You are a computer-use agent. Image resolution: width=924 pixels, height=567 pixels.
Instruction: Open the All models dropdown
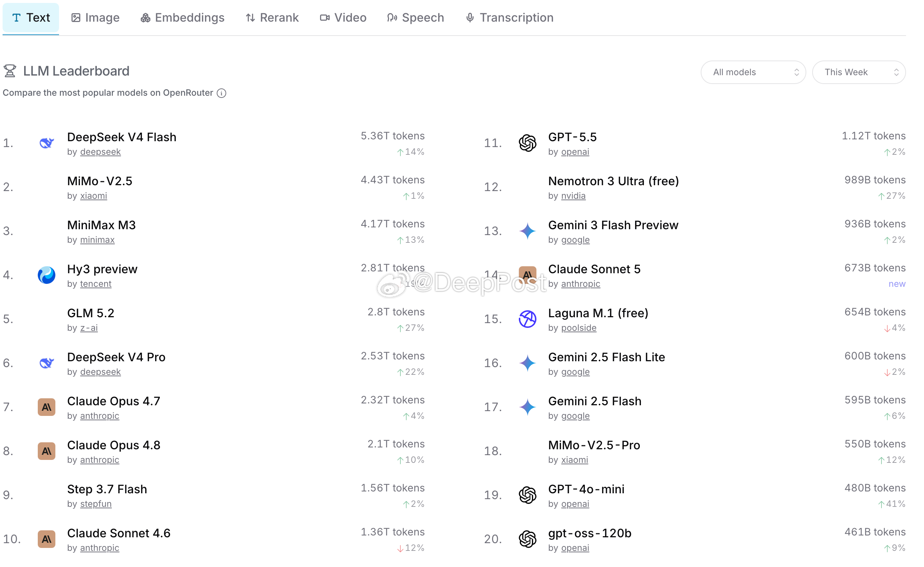(x=753, y=72)
